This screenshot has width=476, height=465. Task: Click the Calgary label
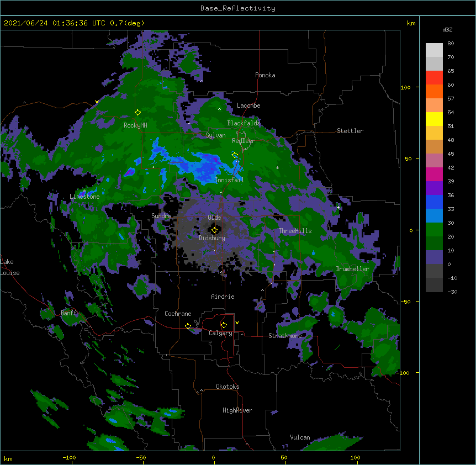pos(220,333)
